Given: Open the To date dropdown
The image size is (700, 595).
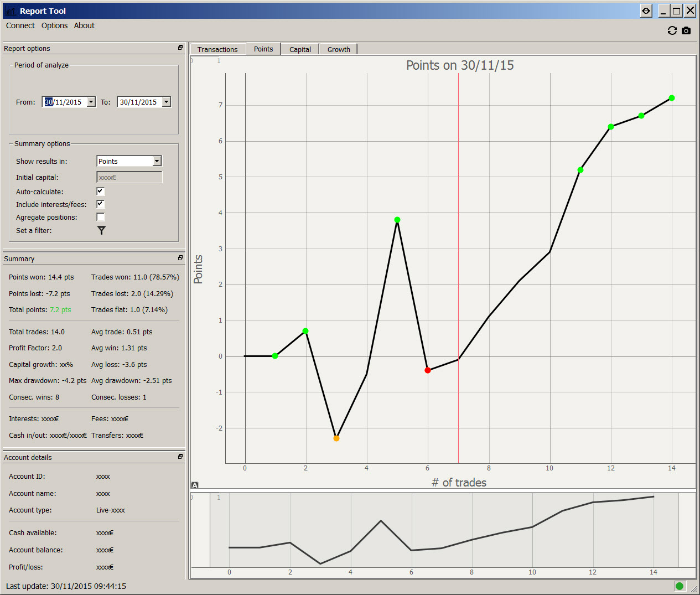Looking at the screenshot, I should pyautogui.click(x=167, y=102).
